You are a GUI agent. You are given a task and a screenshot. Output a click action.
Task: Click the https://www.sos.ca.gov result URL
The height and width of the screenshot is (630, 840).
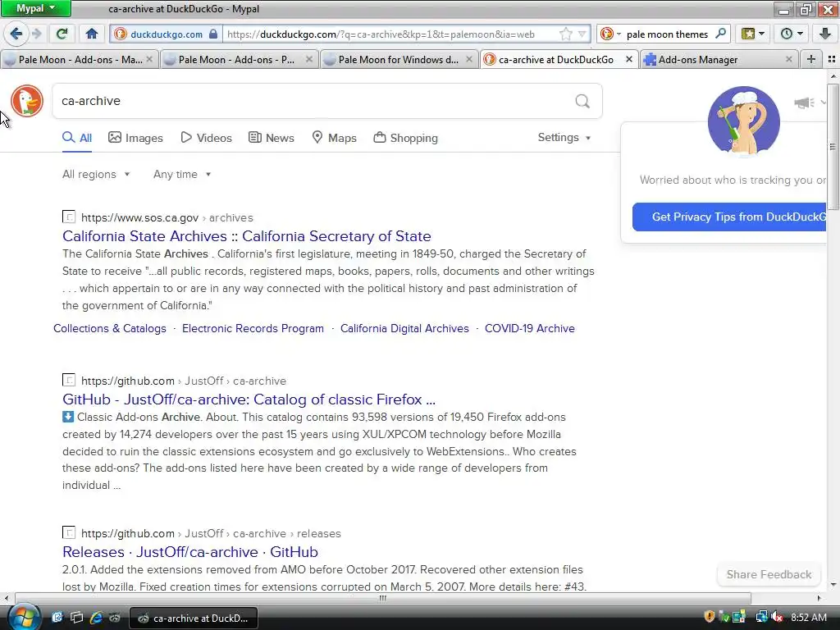coord(139,217)
